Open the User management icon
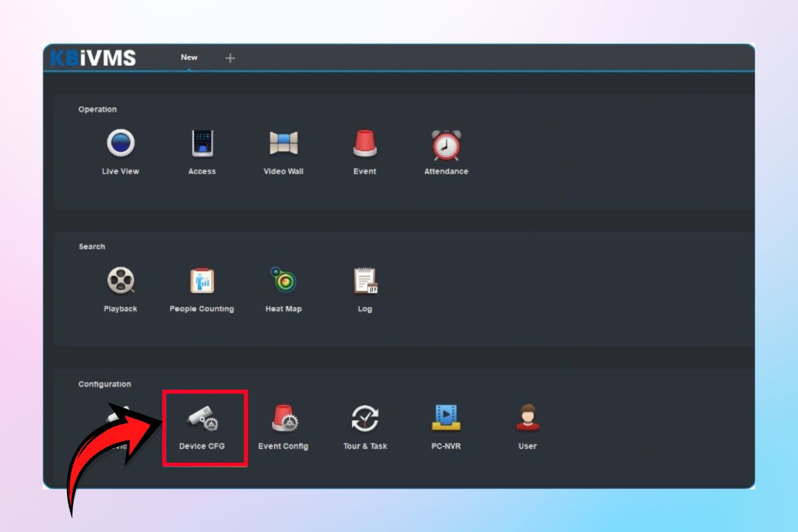The height and width of the screenshot is (532, 798). [x=527, y=419]
